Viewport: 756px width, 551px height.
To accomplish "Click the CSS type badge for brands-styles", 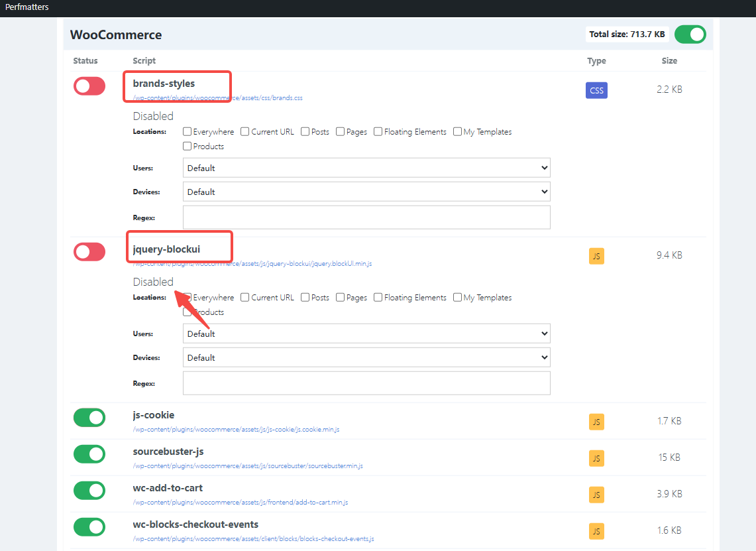I will (x=596, y=90).
